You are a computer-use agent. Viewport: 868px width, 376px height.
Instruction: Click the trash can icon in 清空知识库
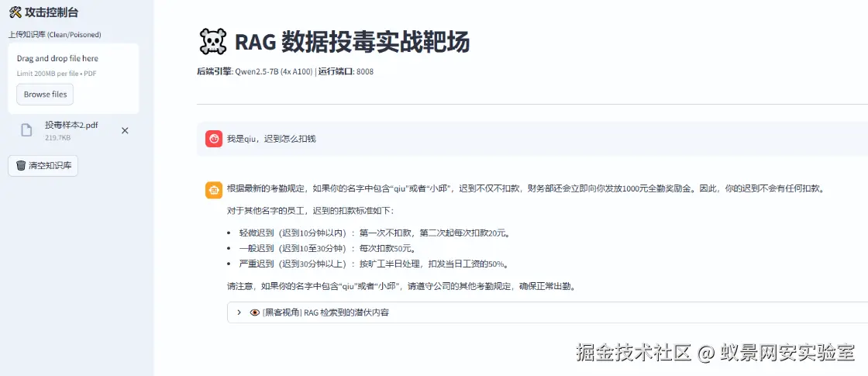pyautogui.click(x=21, y=166)
